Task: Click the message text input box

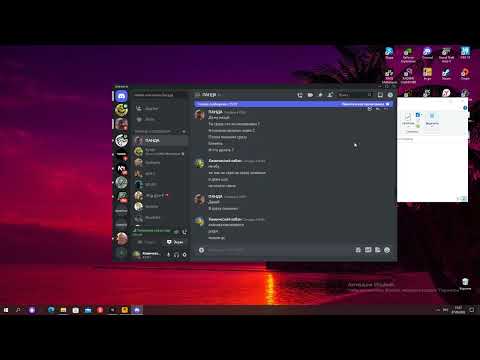Action: (x=280, y=250)
